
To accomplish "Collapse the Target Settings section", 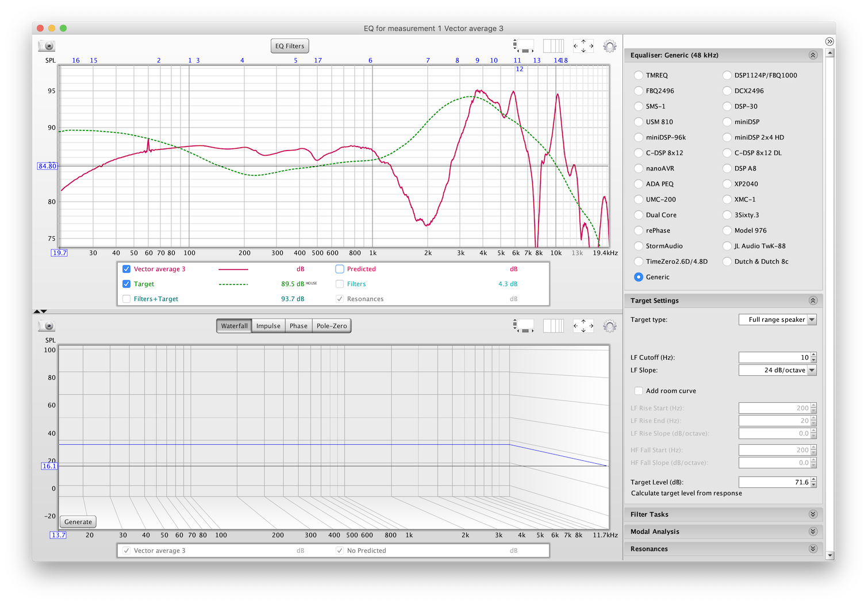I will 813,301.
